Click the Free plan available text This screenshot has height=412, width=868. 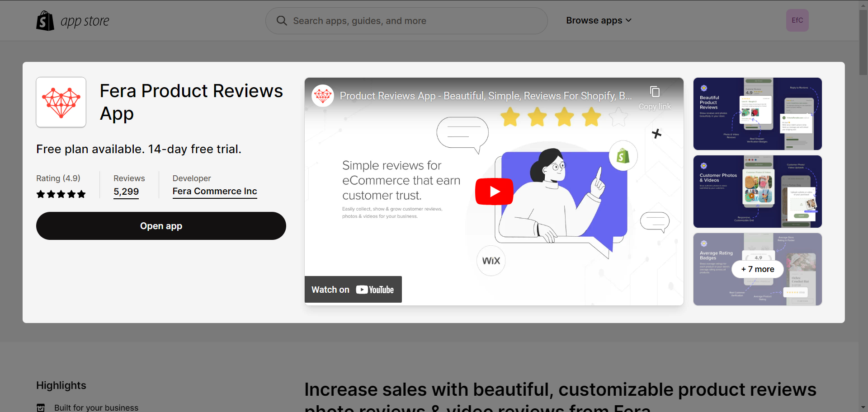[139, 149]
